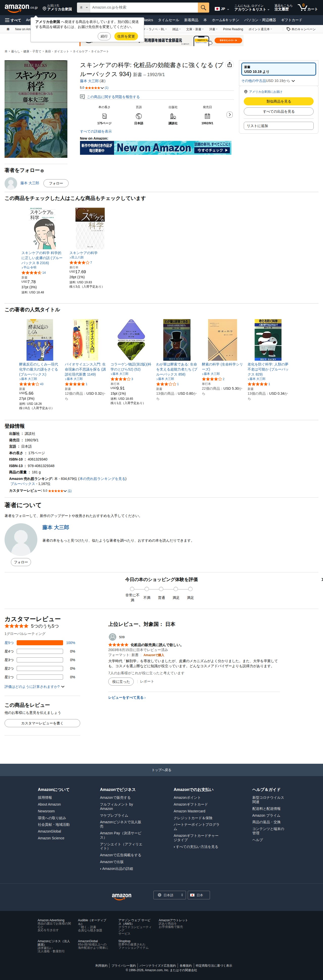Image resolution: width=323 pixels, height=980 pixels.
Task: Open タイムセール in the navigation bar
Action: click(168, 20)
